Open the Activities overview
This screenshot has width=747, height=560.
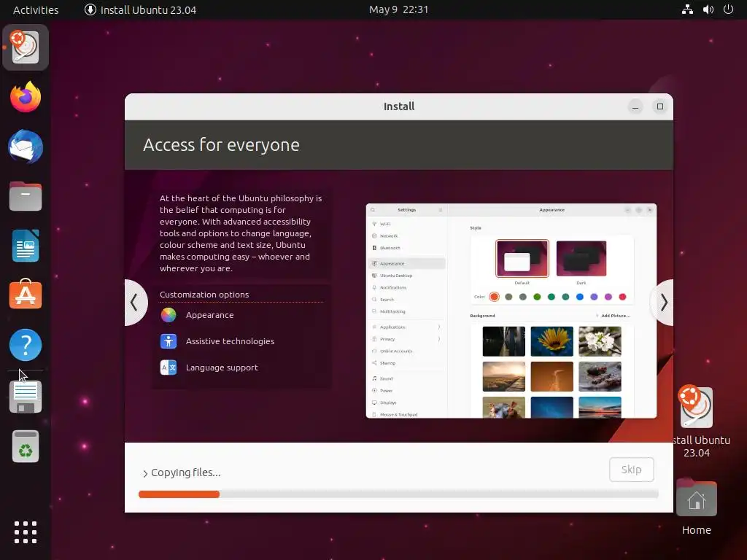pyautogui.click(x=36, y=9)
